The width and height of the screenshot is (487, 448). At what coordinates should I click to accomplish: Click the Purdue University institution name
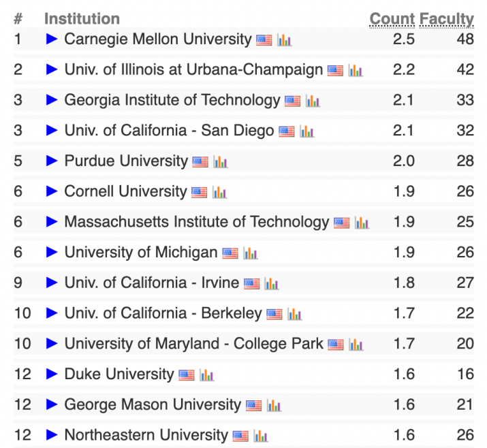tap(126, 161)
